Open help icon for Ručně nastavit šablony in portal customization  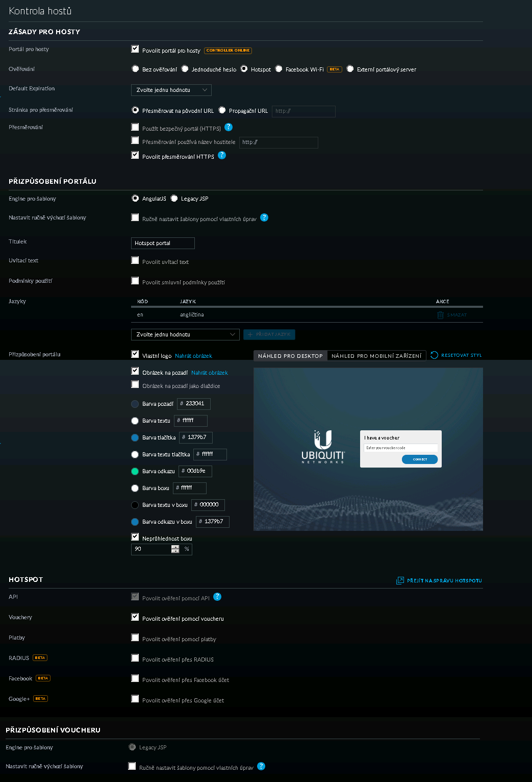tap(264, 217)
